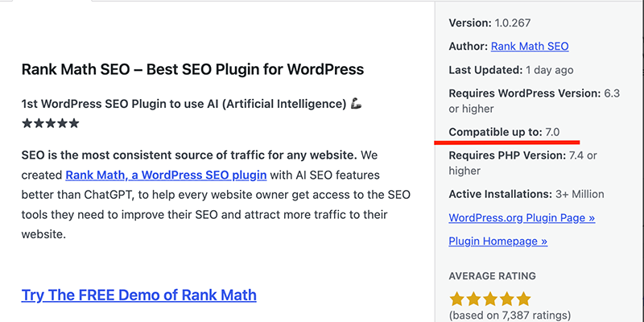
Task: Click the AVERAGE RATING heading
Action: [493, 276]
